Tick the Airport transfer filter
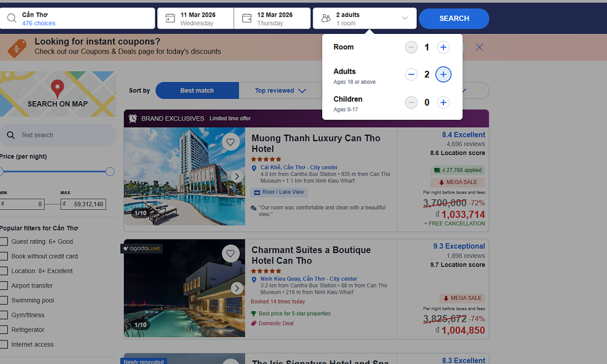This screenshot has height=364, width=607. pyautogui.click(x=4, y=286)
